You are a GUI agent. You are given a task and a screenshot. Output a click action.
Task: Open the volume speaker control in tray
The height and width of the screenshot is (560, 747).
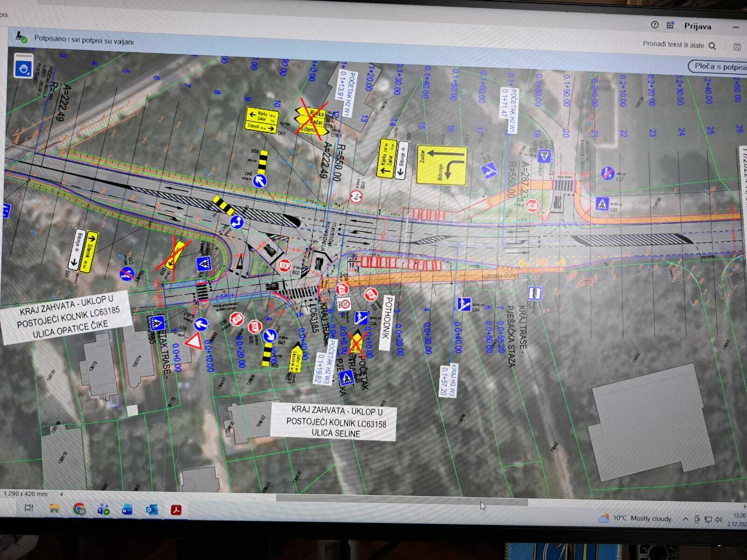[x=718, y=519]
